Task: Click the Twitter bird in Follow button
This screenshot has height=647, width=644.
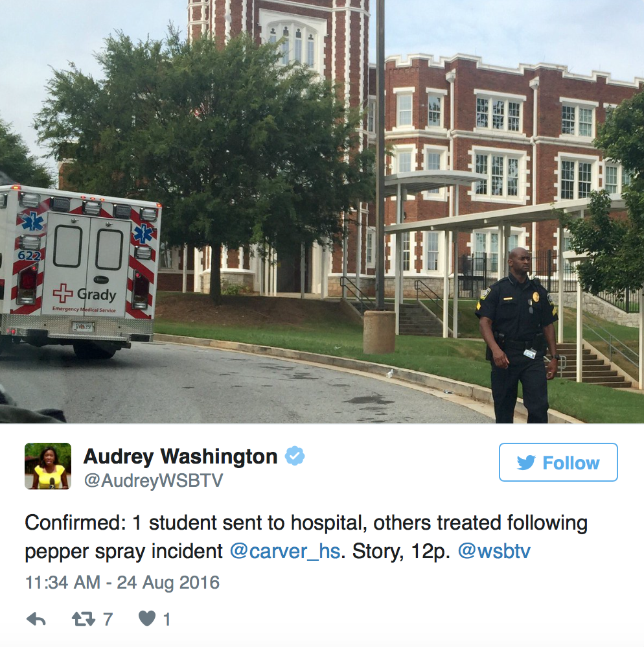Action: [x=526, y=462]
